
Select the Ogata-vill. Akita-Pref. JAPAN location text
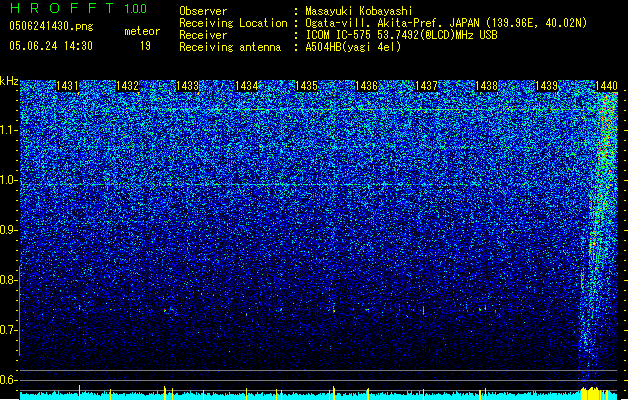446,23
